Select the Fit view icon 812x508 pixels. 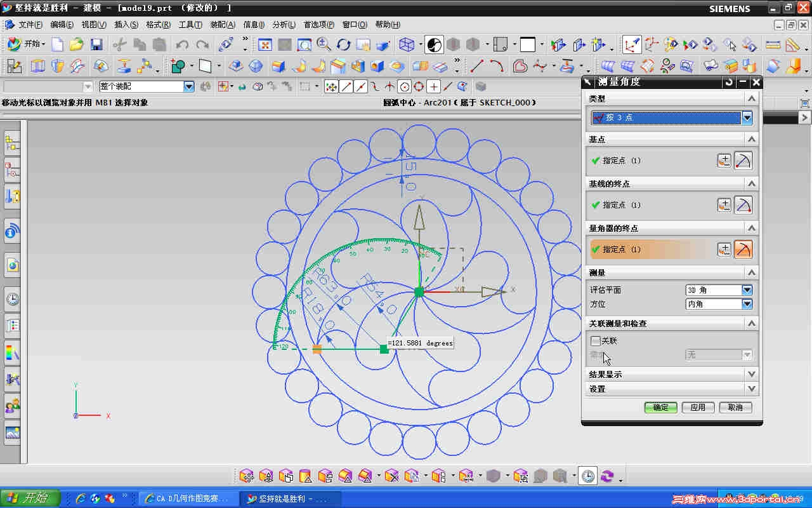click(x=265, y=44)
